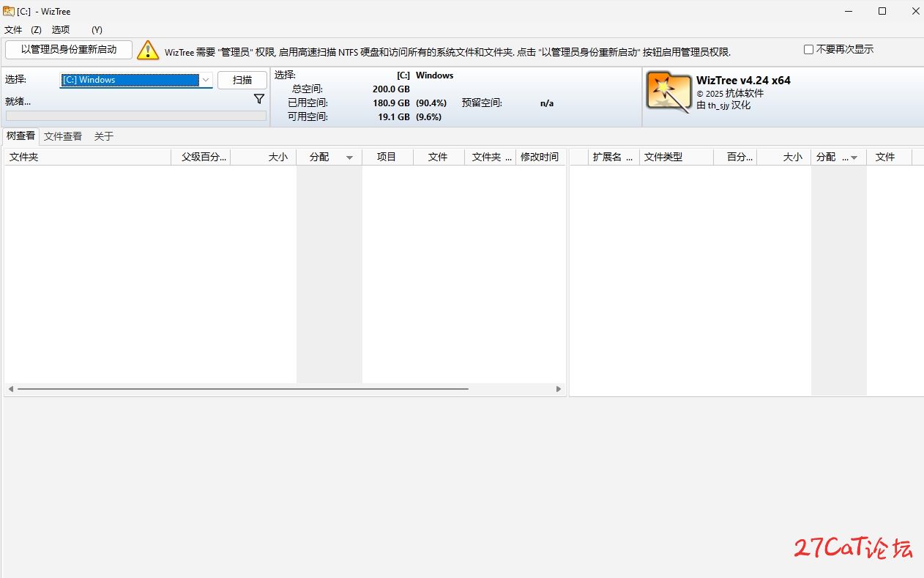Click the WizTree v4.24 x64 title text
Viewport: 924px width, 578px height.
tap(743, 81)
